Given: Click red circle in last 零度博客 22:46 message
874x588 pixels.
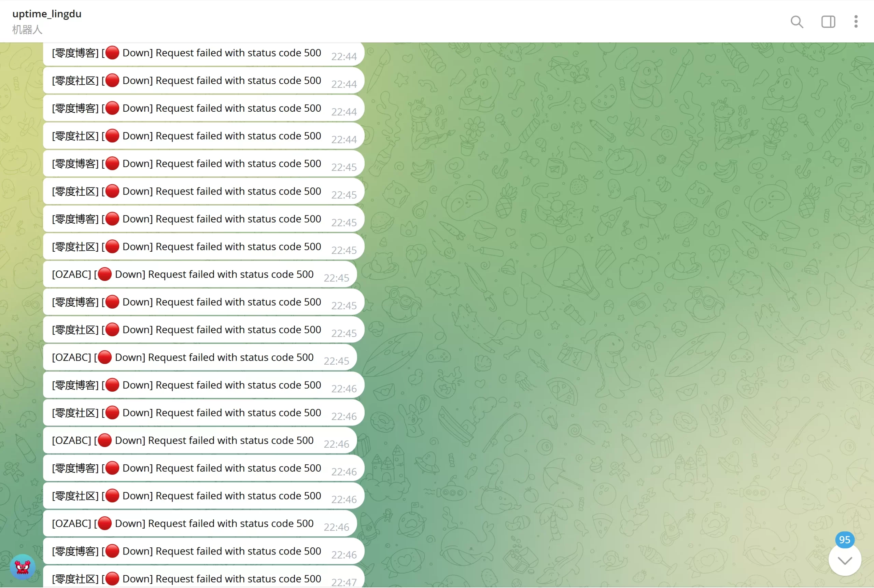Looking at the screenshot, I should 112,551.
